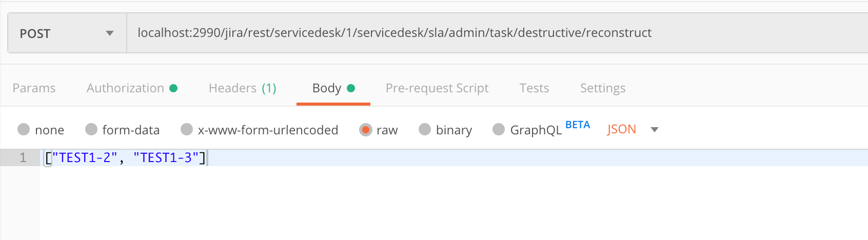Select the none body type radio

pos(24,129)
